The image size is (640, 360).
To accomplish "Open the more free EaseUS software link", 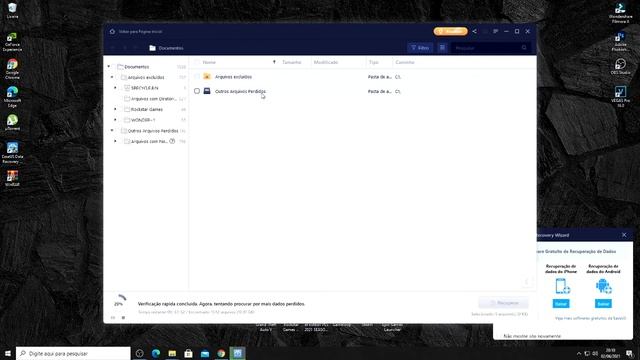I will pyautogui.click(x=590, y=318).
